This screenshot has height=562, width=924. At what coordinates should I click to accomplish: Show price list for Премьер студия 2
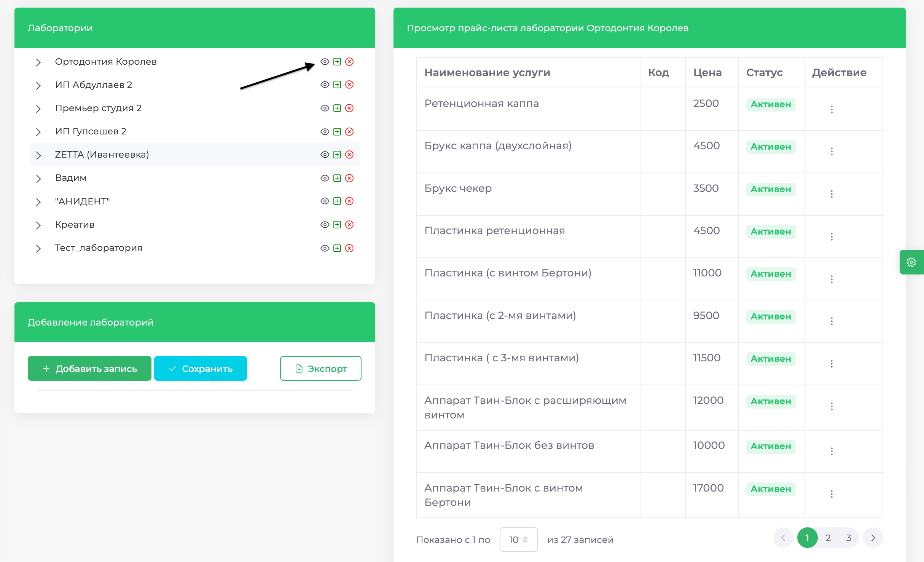click(325, 108)
